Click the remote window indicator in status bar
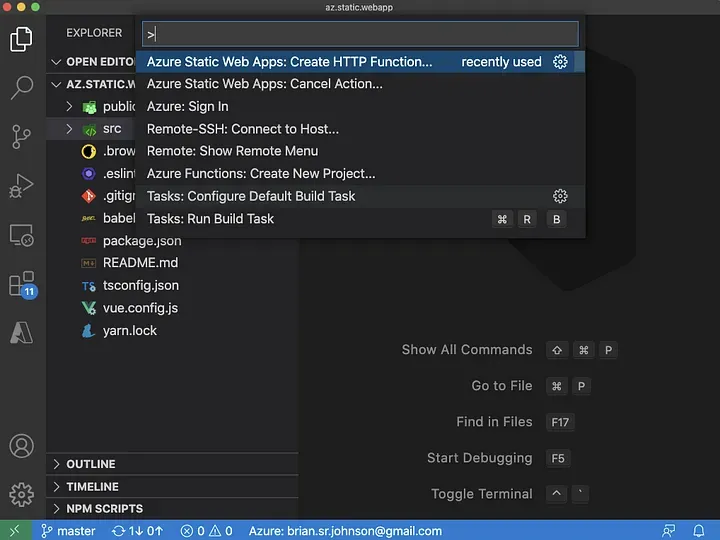This screenshot has height=540, width=720. tap(15, 530)
